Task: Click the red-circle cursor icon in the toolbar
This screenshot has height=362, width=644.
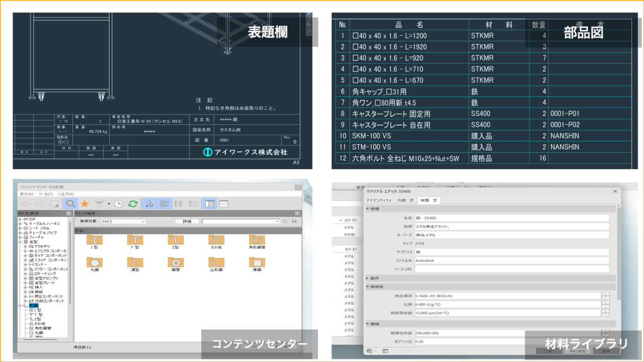Action: [x=149, y=204]
